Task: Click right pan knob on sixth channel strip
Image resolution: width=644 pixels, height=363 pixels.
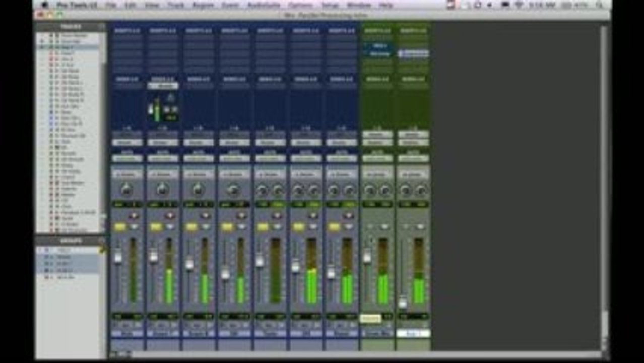Action: 314,191
